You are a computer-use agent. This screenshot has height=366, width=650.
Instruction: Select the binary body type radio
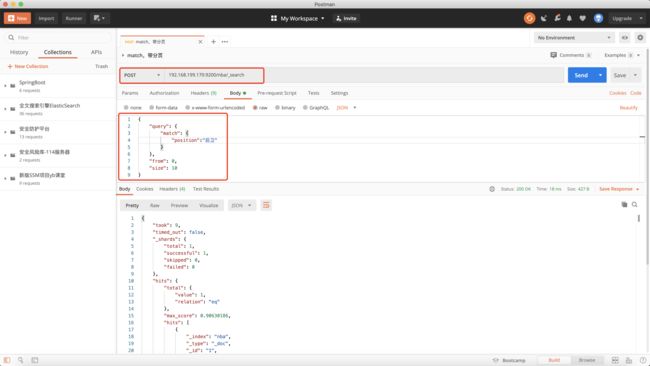coord(277,108)
